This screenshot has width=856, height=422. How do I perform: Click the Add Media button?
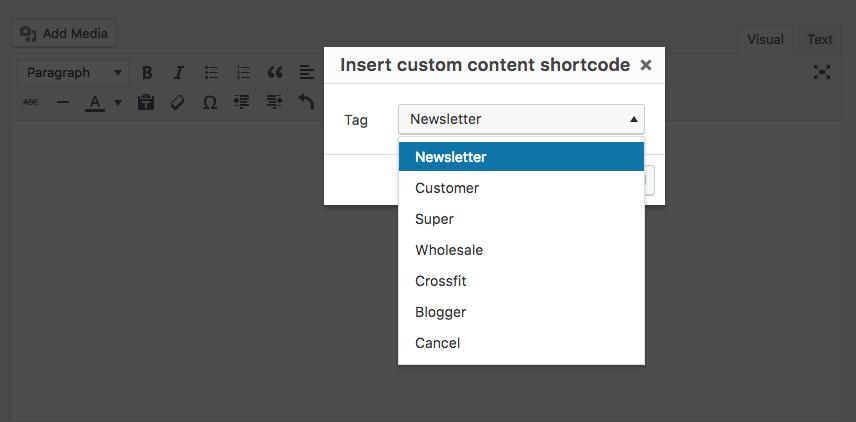pos(63,33)
